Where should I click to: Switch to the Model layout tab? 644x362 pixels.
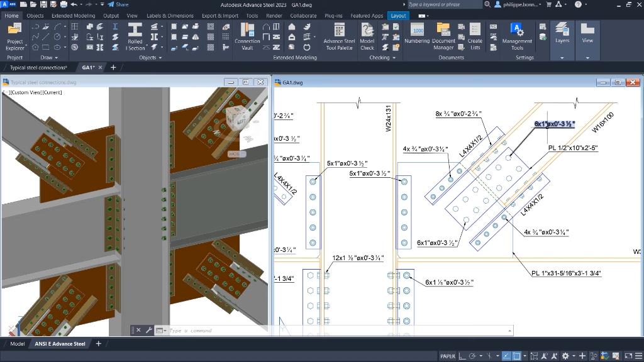coord(18,344)
